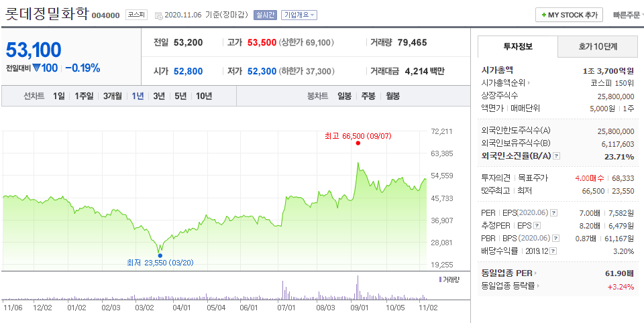This screenshot has width=644, height=323.
Task: Click the change rate −0.19%
Action: point(83,68)
